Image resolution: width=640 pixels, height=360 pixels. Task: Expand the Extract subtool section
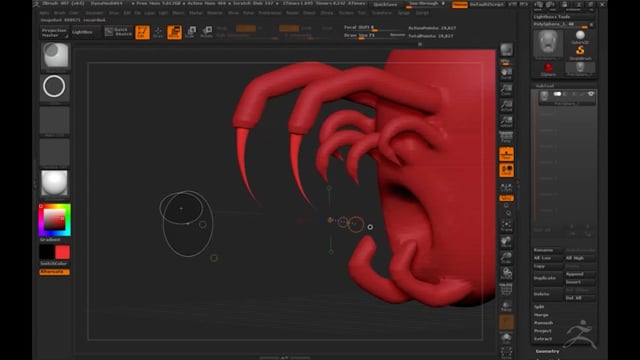tap(543, 339)
